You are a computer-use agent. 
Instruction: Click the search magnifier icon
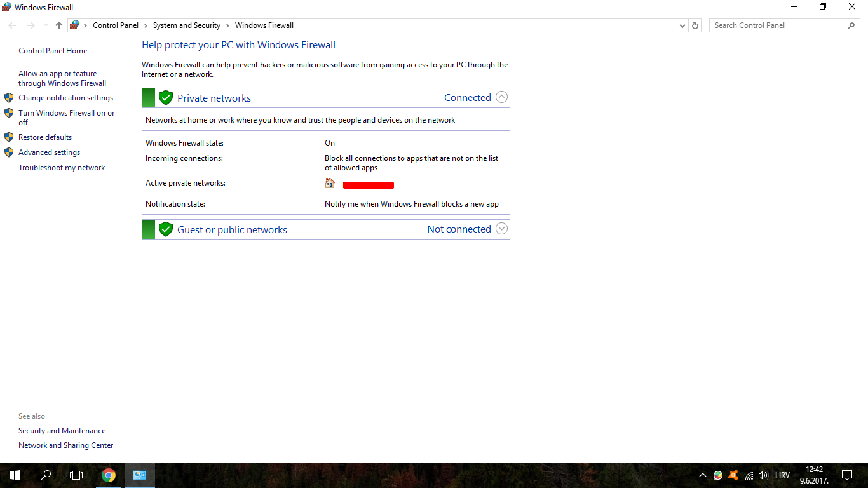[x=851, y=25]
